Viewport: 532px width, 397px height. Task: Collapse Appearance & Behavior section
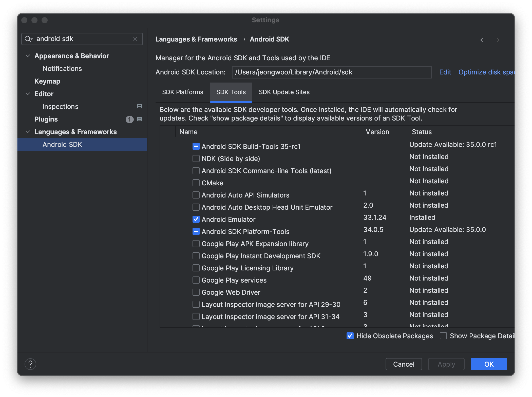coord(28,56)
